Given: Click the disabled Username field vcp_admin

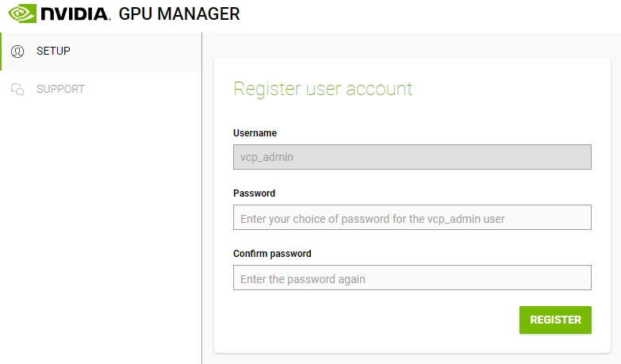Looking at the screenshot, I should (412, 157).
